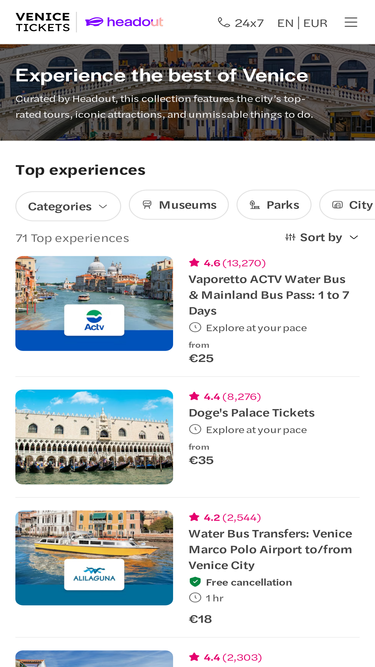Open Water Bus Transfers Marco Polo Airport listing
Screen dimensions: 375x667
pyautogui.click(x=270, y=550)
